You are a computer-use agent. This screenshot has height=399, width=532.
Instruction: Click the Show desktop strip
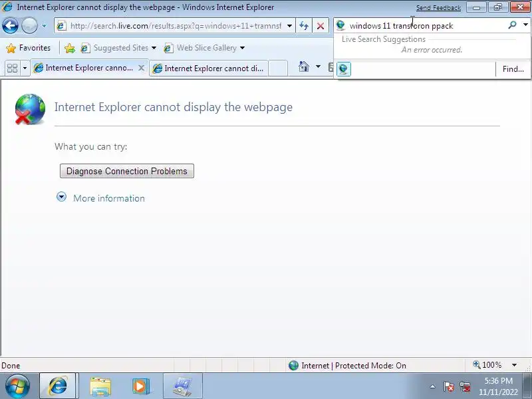click(527, 386)
